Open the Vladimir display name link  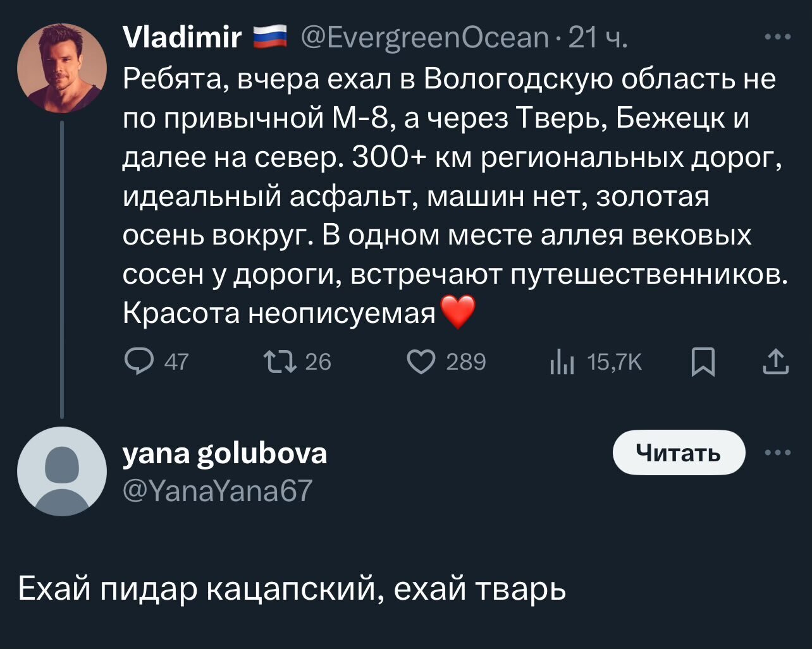click(182, 39)
